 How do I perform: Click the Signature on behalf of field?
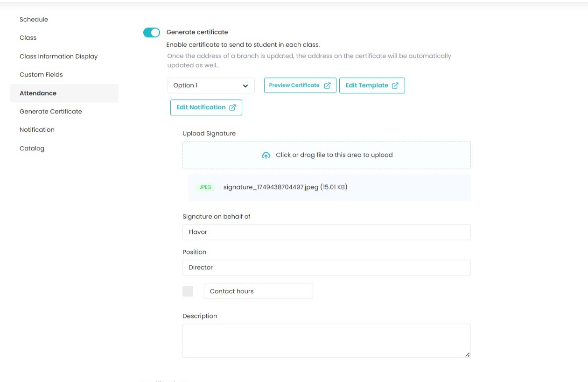click(326, 232)
